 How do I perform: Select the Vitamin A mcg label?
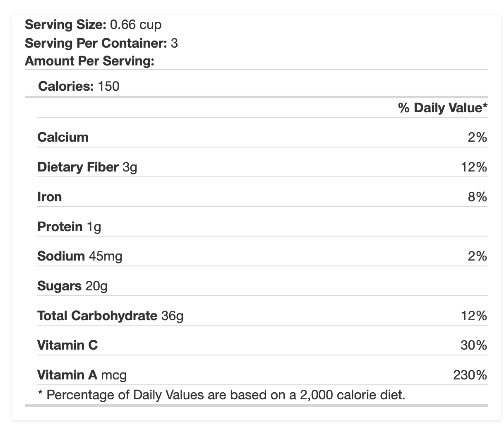(x=82, y=375)
